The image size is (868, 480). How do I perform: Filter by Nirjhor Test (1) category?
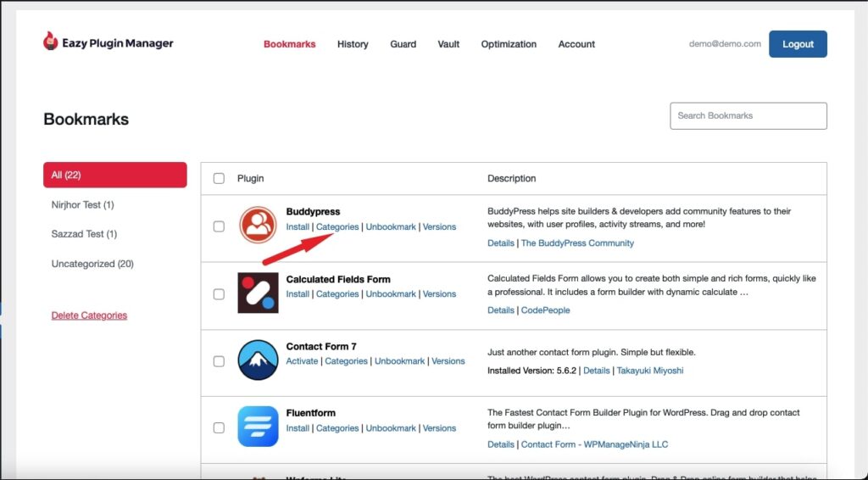pyautogui.click(x=82, y=205)
